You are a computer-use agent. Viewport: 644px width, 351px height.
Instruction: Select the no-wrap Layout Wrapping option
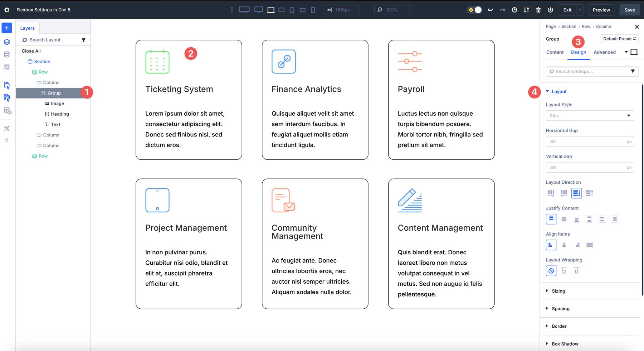tap(551, 271)
